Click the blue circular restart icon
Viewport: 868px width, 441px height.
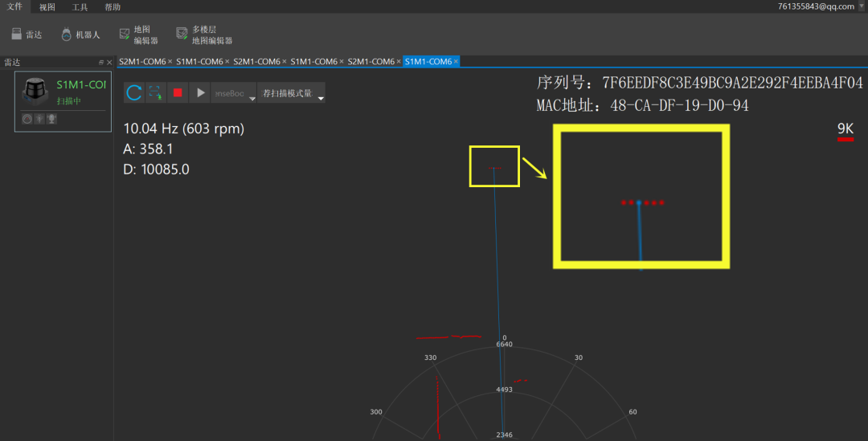pos(134,92)
